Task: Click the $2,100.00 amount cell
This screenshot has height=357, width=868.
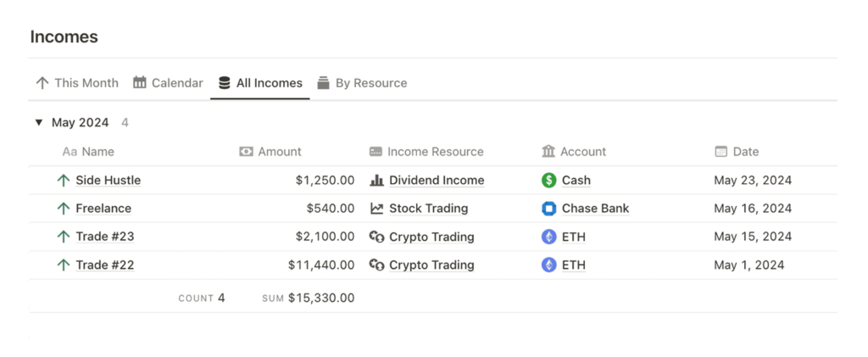Action: click(325, 237)
